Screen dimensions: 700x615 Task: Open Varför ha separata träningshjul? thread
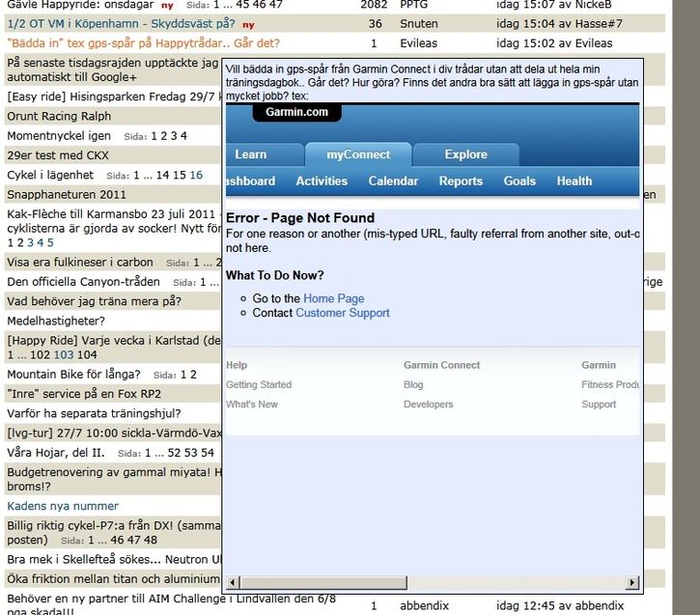[94, 413]
